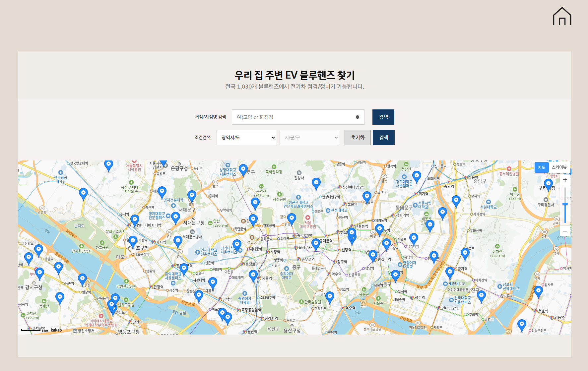Viewport: 588px width, 371px height.
Task: Select the map pin near 을지로3가역
Action: [x=316, y=244]
